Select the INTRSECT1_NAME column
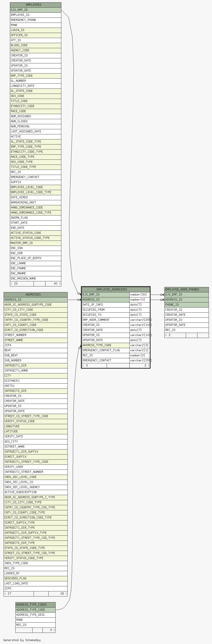Image resolution: width=212 pixels, height=644 pixels. click(36, 371)
